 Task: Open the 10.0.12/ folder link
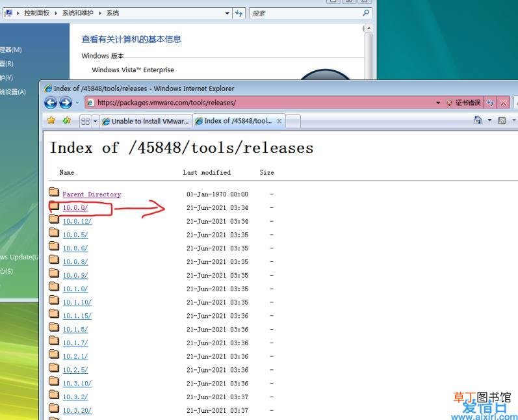coord(77,222)
